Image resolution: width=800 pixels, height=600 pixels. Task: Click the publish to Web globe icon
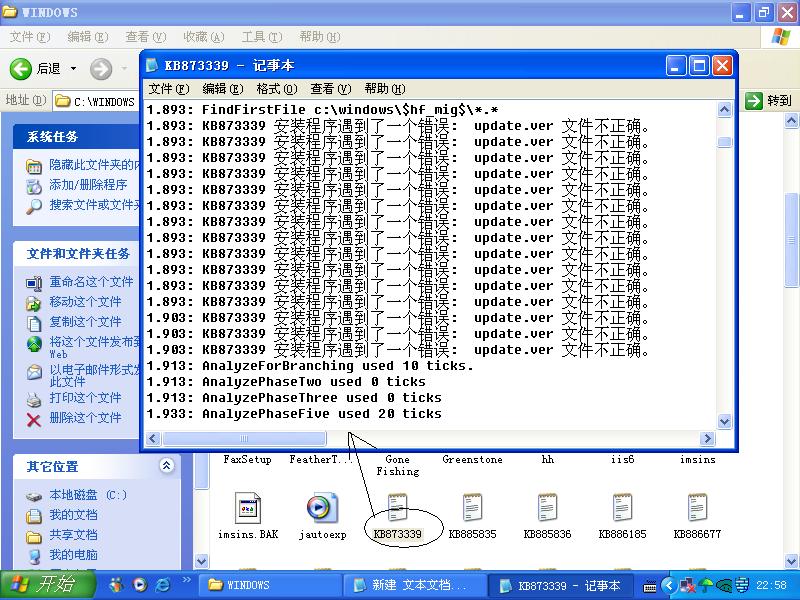pos(34,343)
